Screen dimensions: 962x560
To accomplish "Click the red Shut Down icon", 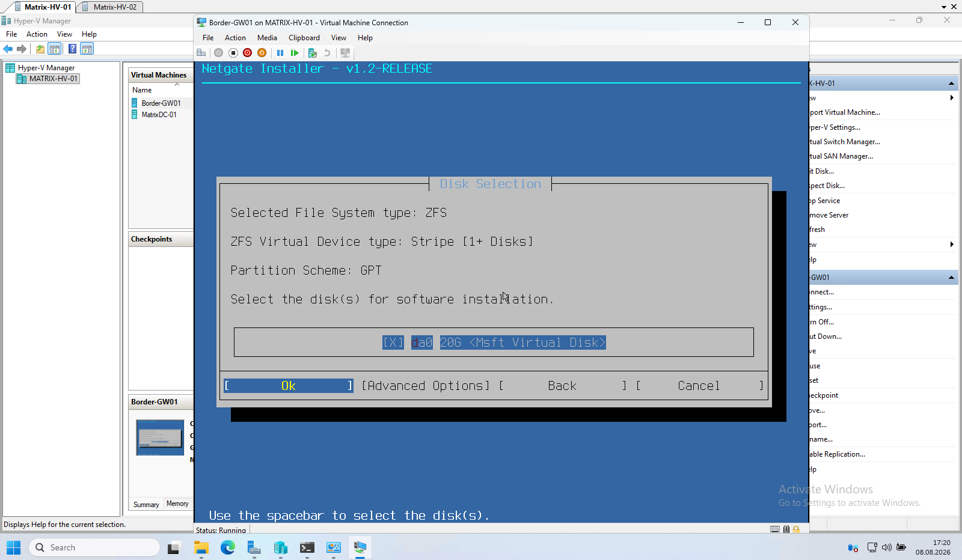I will [247, 53].
